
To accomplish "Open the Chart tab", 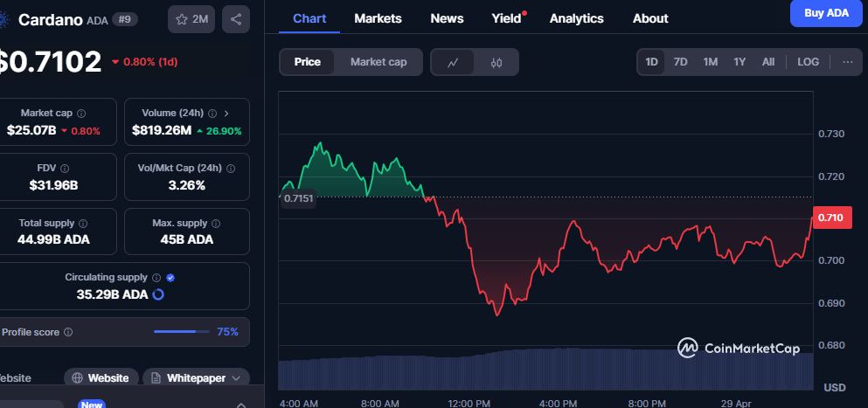I will point(309,18).
